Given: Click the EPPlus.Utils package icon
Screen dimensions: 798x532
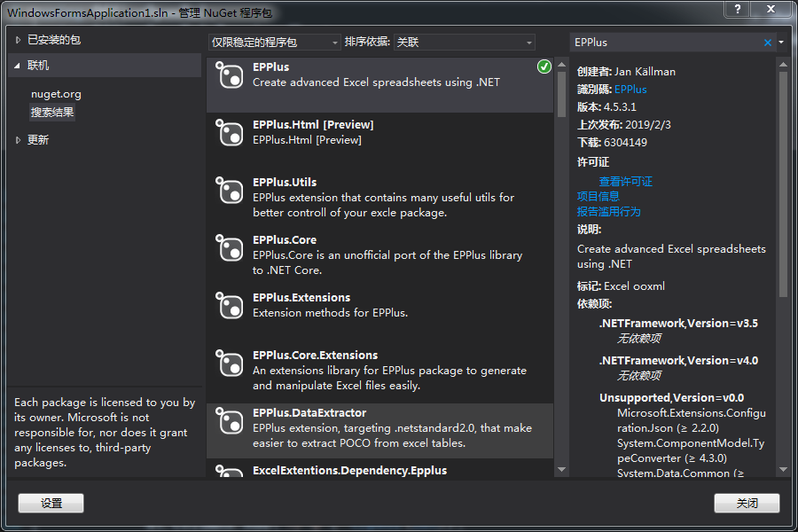Looking at the screenshot, I should pyautogui.click(x=230, y=191).
